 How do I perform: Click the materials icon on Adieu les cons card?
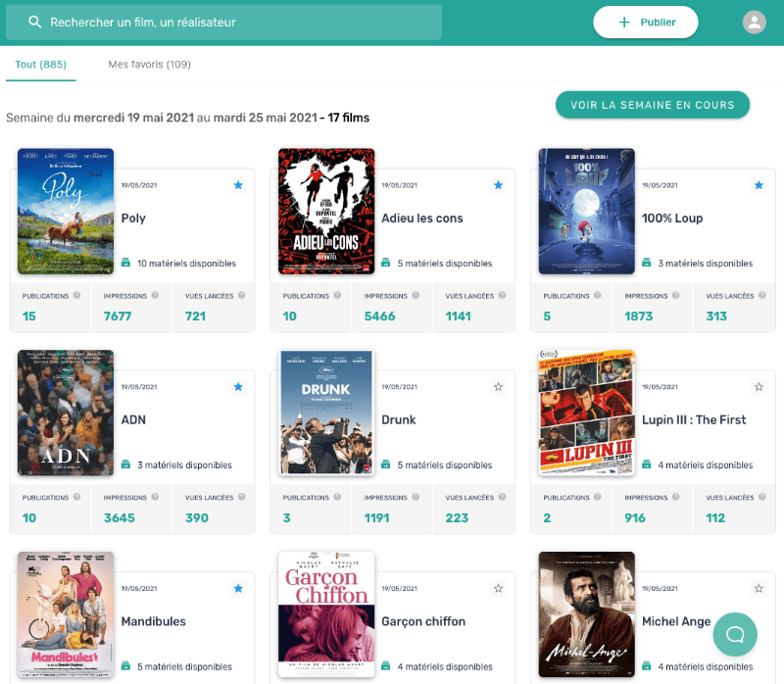click(x=386, y=263)
